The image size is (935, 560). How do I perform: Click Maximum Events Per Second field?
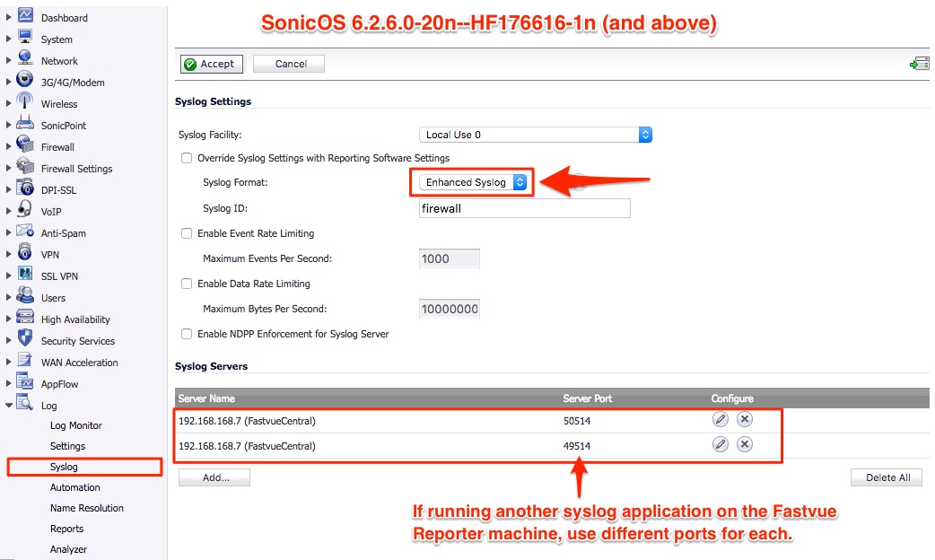pos(449,258)
